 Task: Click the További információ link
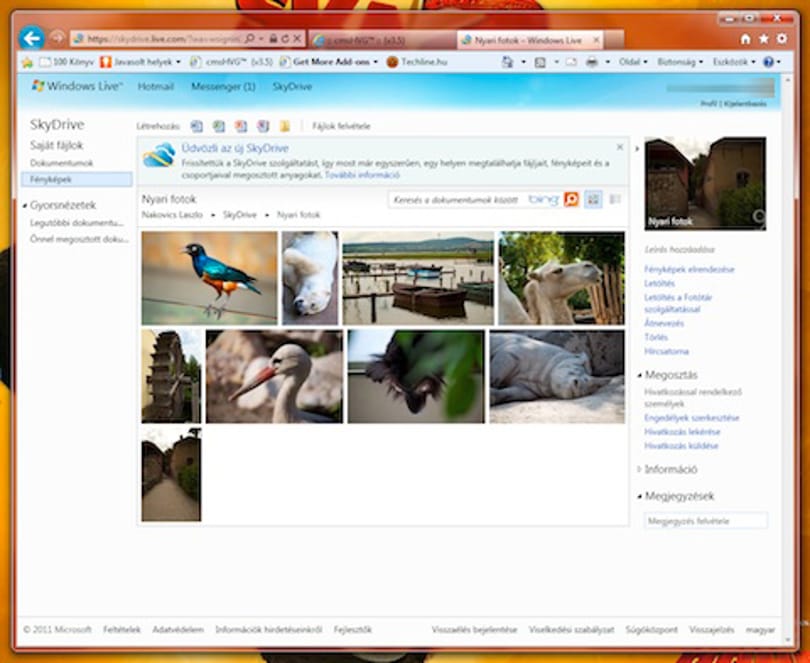[362, 175]
